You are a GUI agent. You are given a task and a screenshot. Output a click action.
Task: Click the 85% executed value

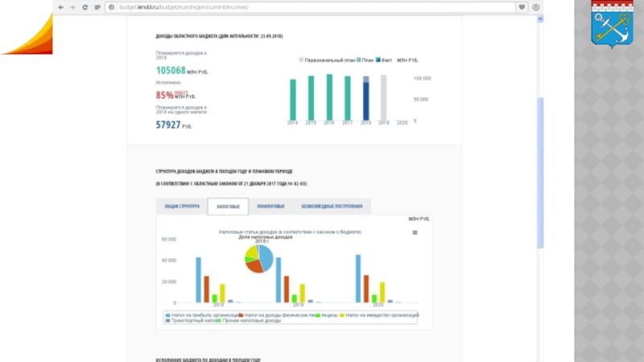(x=164, y=95)
